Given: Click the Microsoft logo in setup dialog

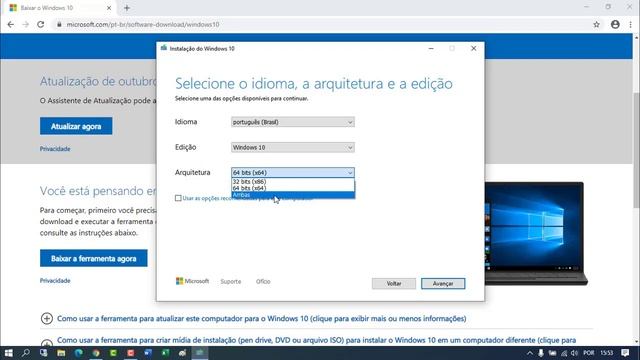Looking at the screenshot, I should point(192,281).
